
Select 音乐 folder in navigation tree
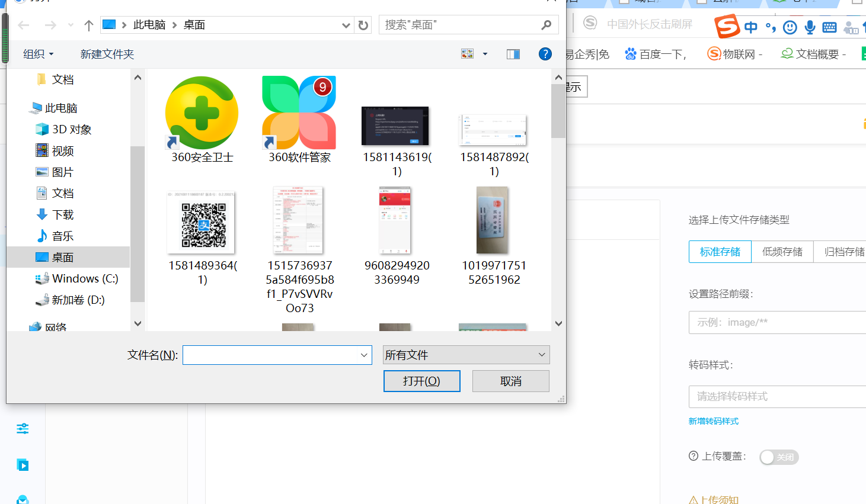tap(55, 236)
